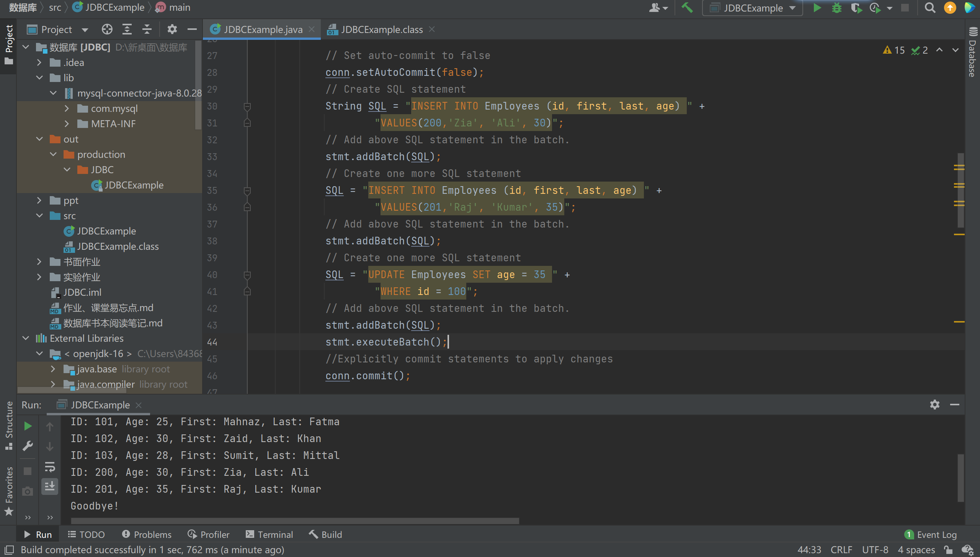Click Select Opened File crosshair icon
980x557 pixels.
(x=107, y=29)
